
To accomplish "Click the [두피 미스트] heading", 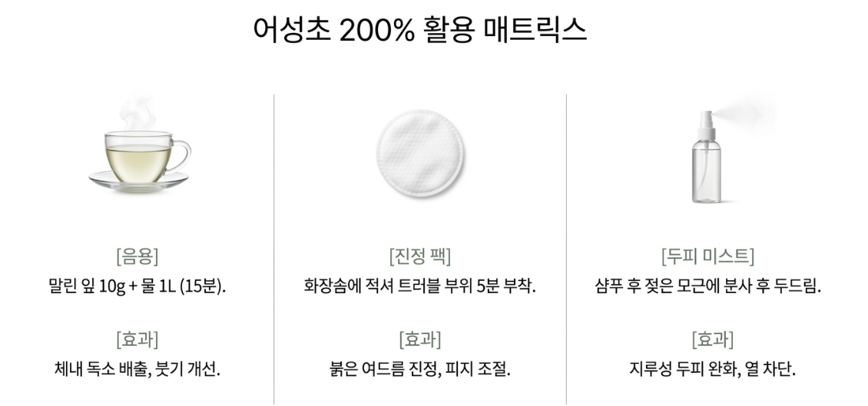I will point(707,256).
